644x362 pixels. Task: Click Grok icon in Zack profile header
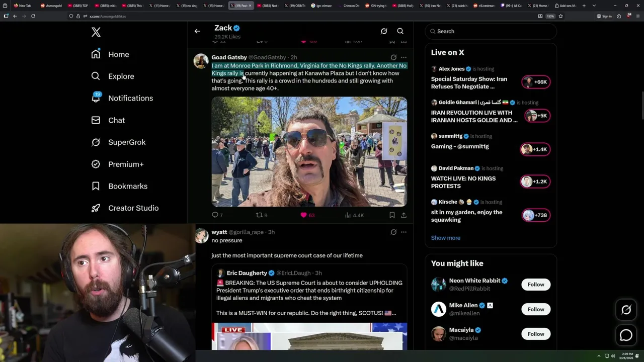(x=384, y=31)
